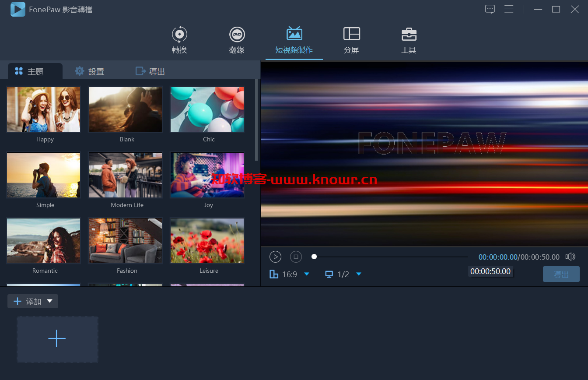Click the Leisure theme label

point(209,271)
